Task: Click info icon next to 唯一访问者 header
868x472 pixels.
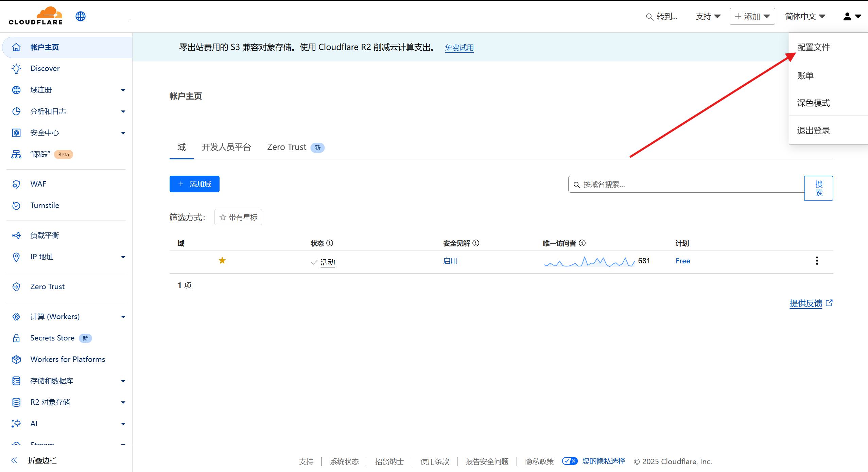Action: point(582,243)
